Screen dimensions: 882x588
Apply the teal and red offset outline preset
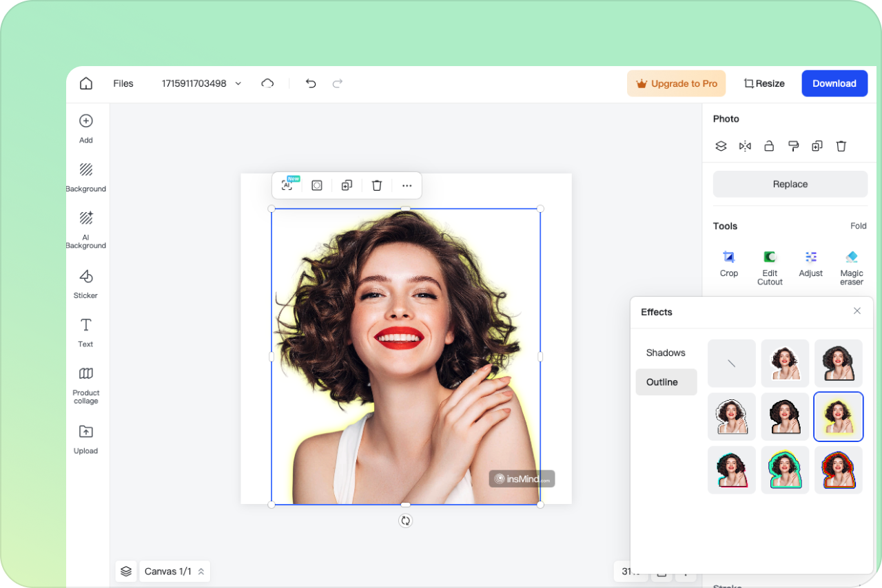[x=732, y=470]
